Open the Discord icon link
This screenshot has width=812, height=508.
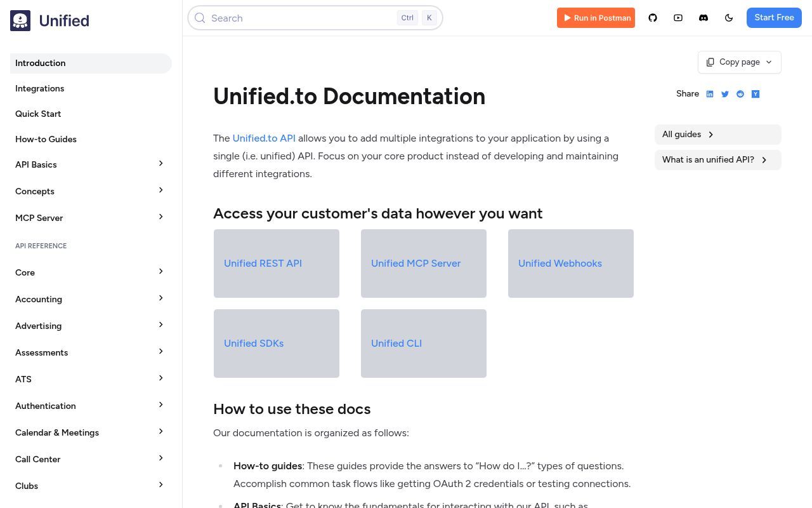(704, 18)
